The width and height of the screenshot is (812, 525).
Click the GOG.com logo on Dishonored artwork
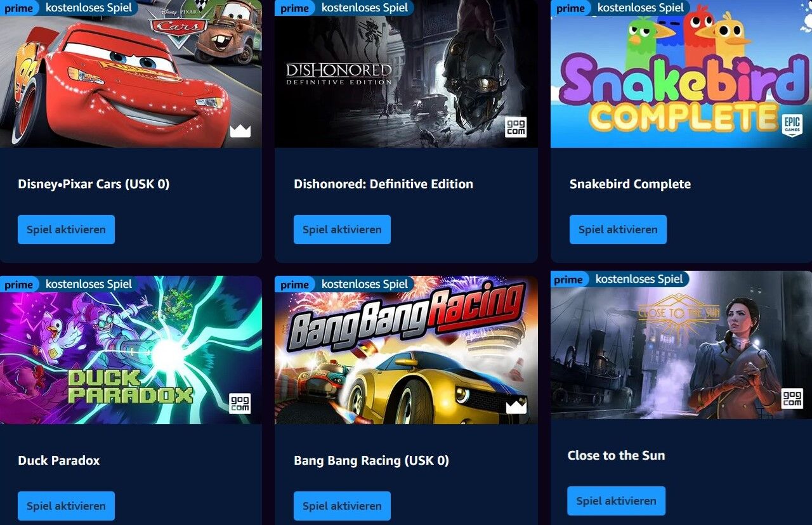(x=516, y=127)
